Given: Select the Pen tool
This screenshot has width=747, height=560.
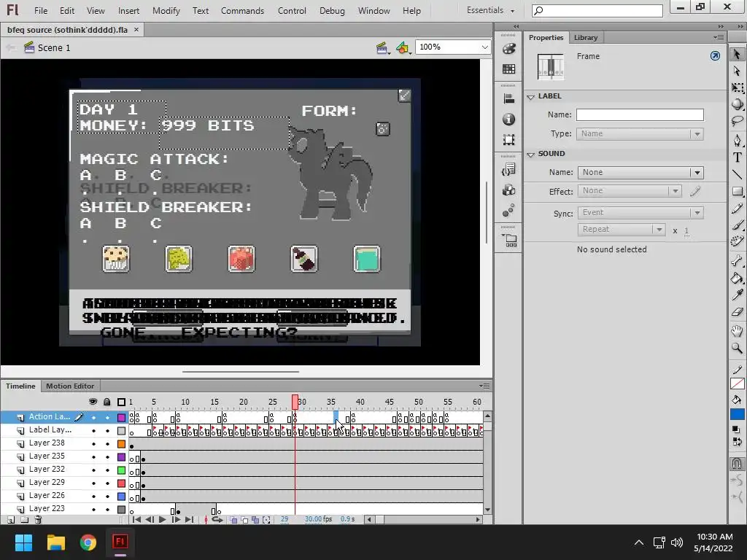Looking at the screenshot, I should pyautogui.click(x=737, y=141).
